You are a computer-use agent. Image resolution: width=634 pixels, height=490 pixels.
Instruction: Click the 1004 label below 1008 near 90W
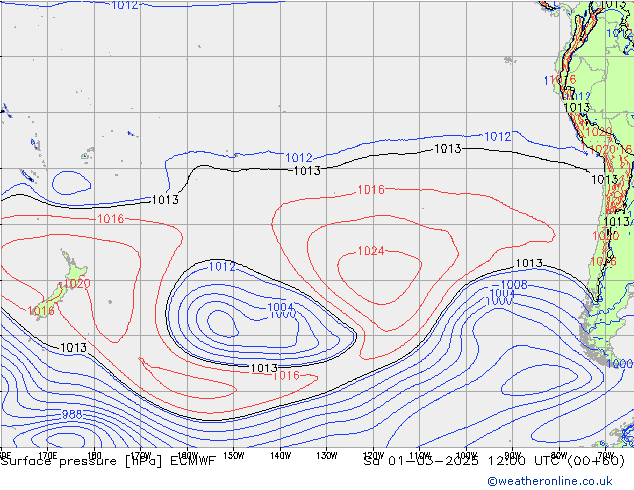pos(502,294)
